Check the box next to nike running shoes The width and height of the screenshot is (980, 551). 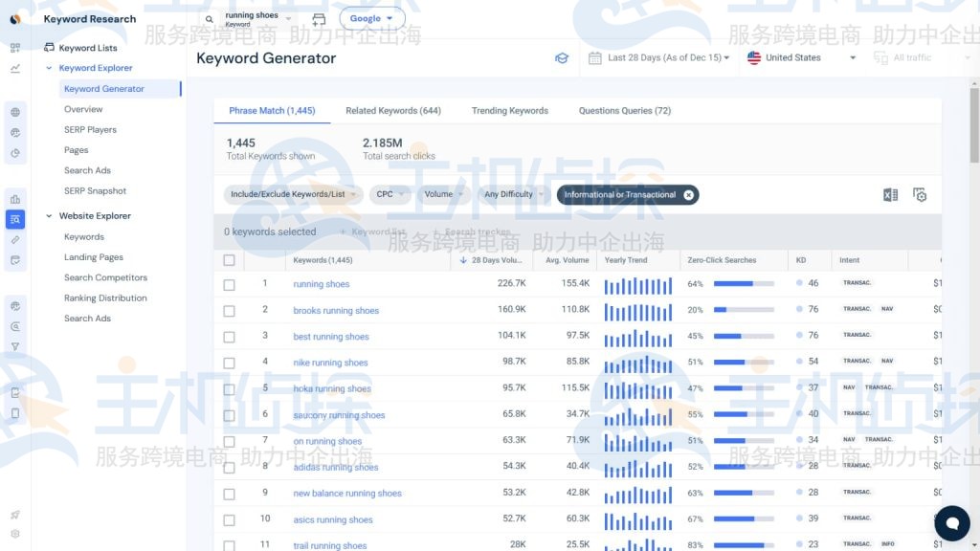[229, 363]
